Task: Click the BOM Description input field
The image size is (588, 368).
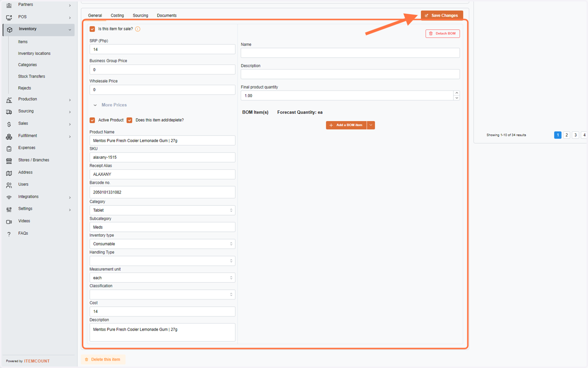Action: [x=350, y=74]
